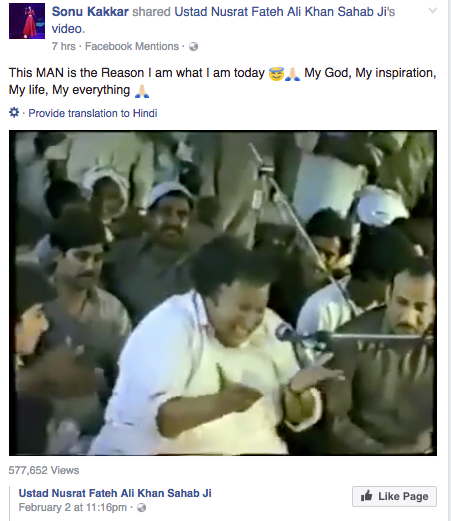Image resolution: width=451 pixels, height=521 pixels.
Task: Click the folded hands emoji after "everything"
Action: point(142,91)
